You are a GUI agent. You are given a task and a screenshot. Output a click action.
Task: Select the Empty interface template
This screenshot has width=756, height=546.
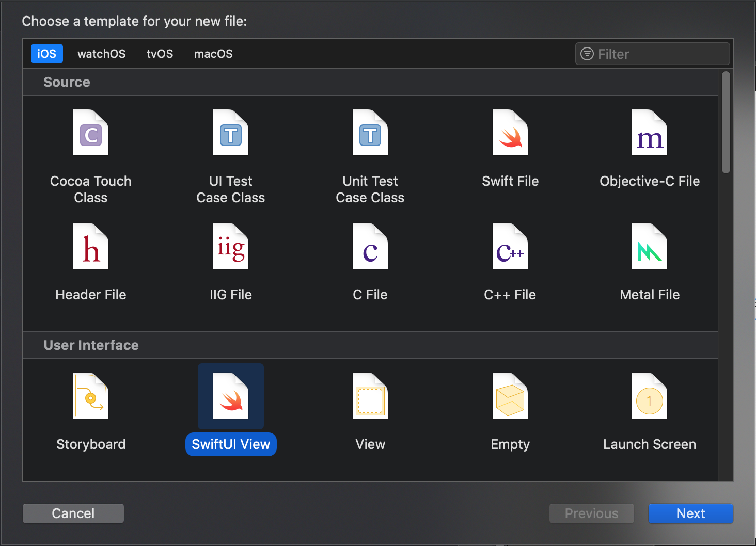(x=510, y=396)
